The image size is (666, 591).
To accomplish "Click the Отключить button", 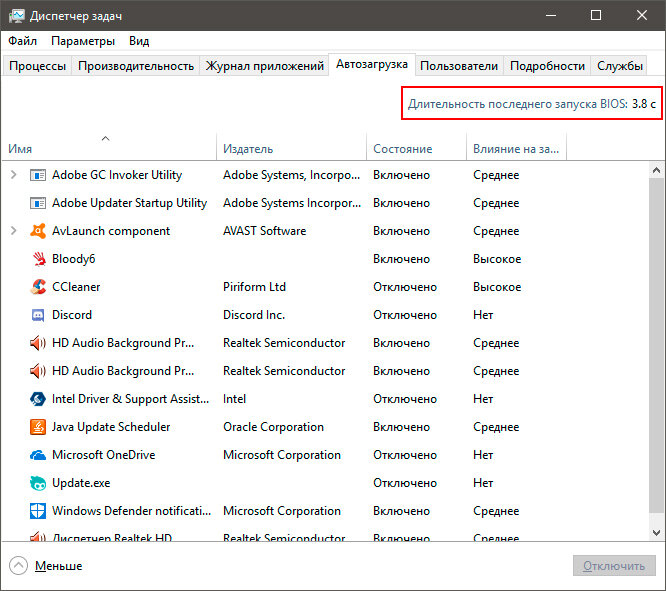I will tap(614, 566).
